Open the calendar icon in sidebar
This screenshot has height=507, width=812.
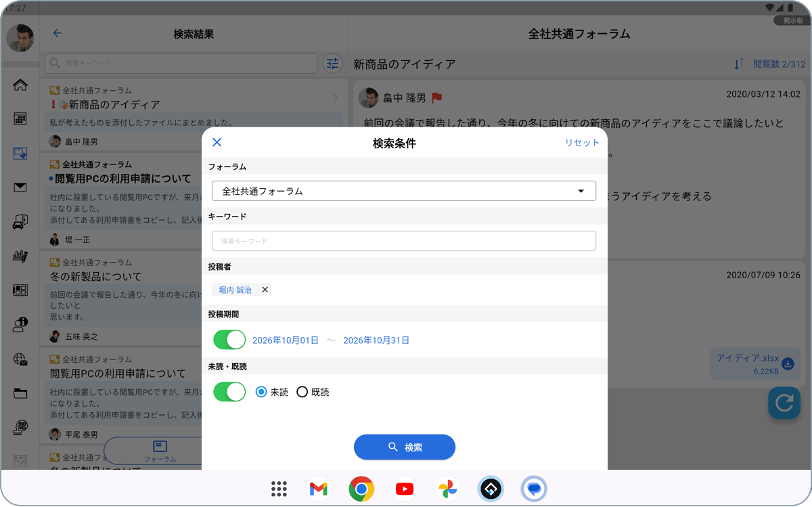click(x=20, y=119)
